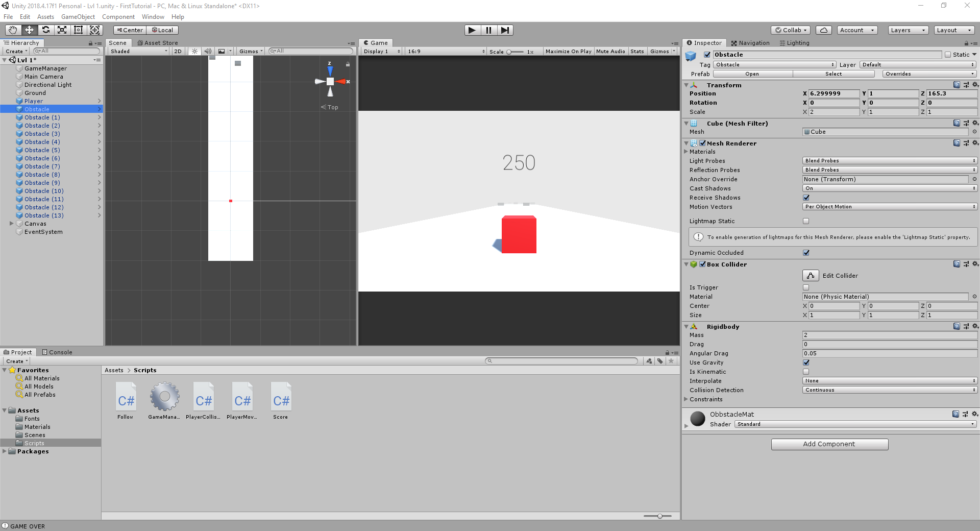Select the Rect transform tool
Screen dimensions: 980x531
pyautogui.click(x=78, y=30)
